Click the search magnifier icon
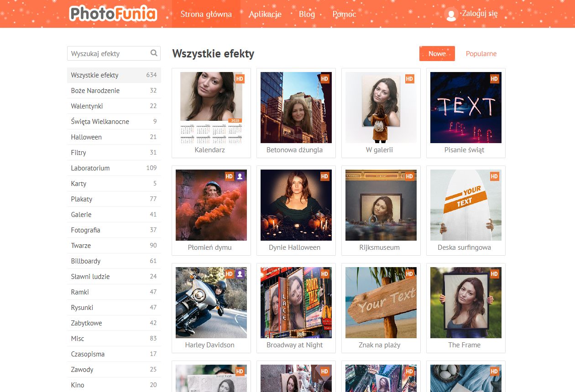 point(154,53)
